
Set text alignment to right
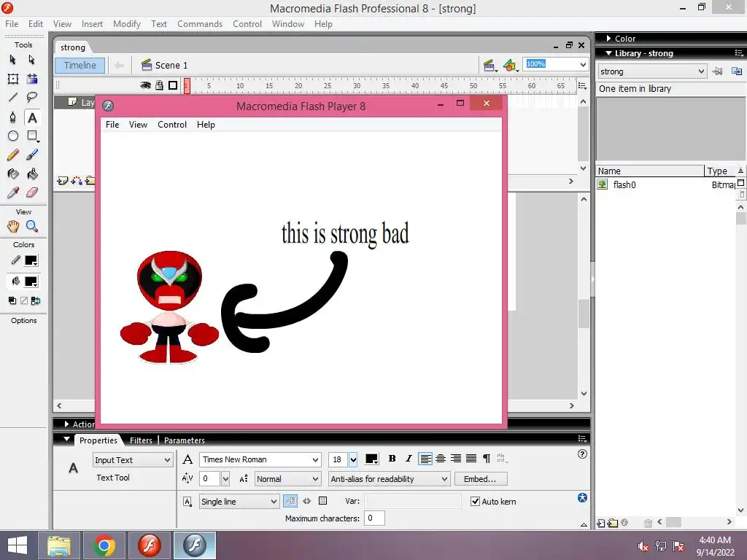(456, 459)
